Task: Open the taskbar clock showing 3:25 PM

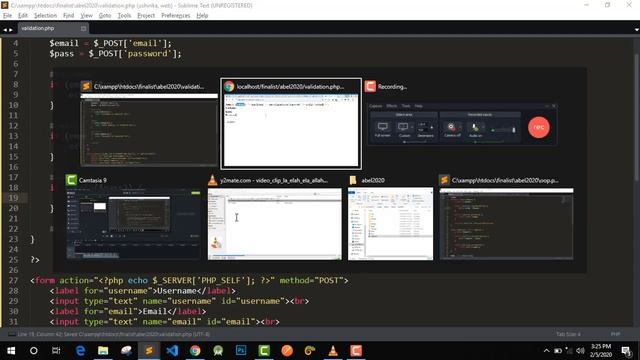Action: pos(601,351)
